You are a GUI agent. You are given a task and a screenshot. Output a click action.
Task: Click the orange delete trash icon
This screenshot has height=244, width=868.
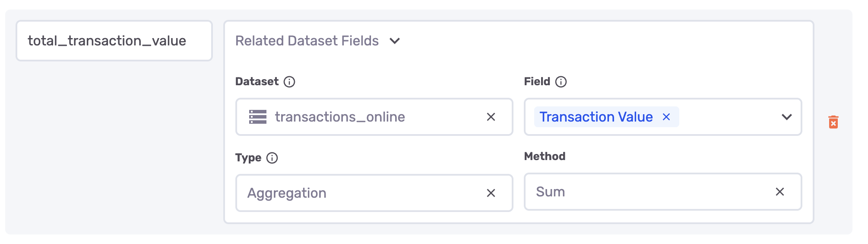[x=833, y=122]
